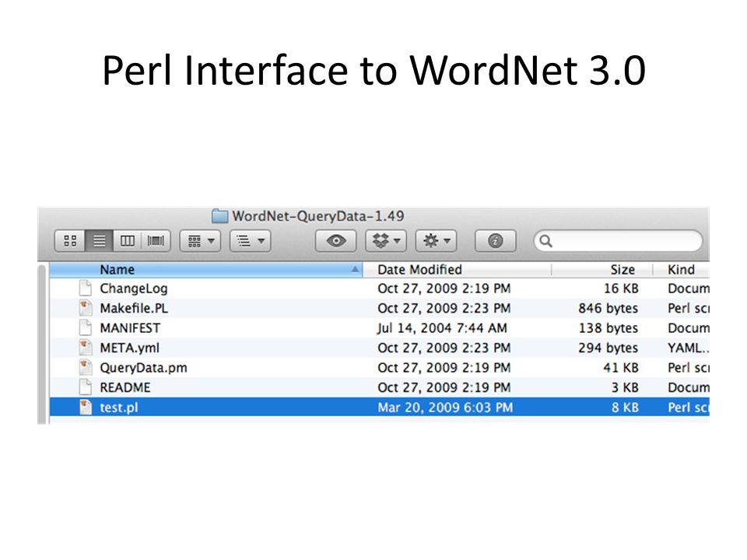
Task: Click the Get Info toolbar button
Action: click(496, 241)
